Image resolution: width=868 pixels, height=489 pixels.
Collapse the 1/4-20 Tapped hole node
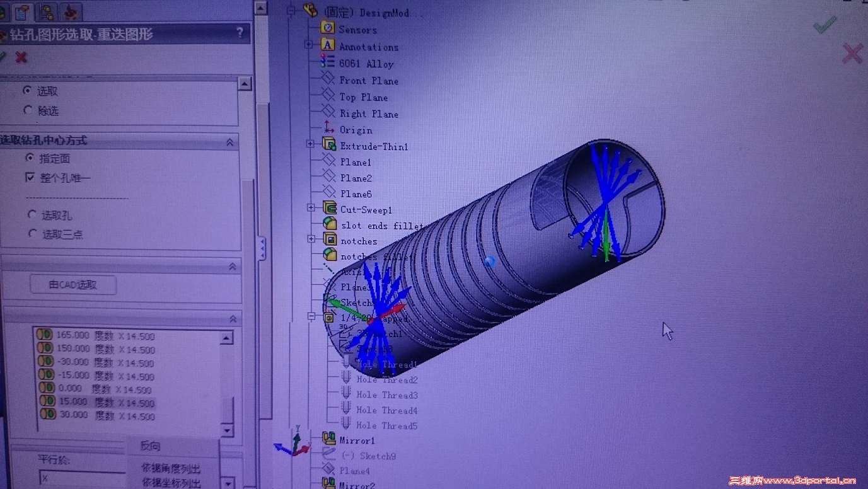(311, 316)
